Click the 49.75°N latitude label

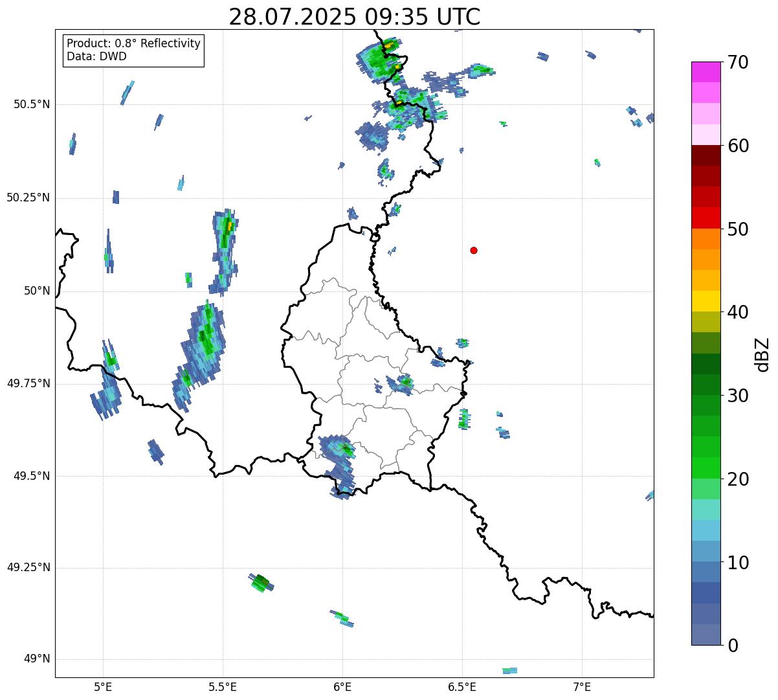pyautogui.click(x=28, y=383)
